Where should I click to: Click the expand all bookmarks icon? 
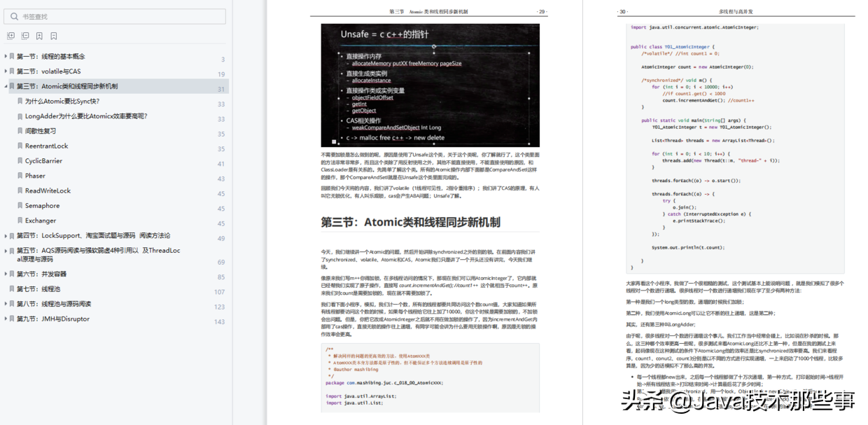[x=10, y=36]
